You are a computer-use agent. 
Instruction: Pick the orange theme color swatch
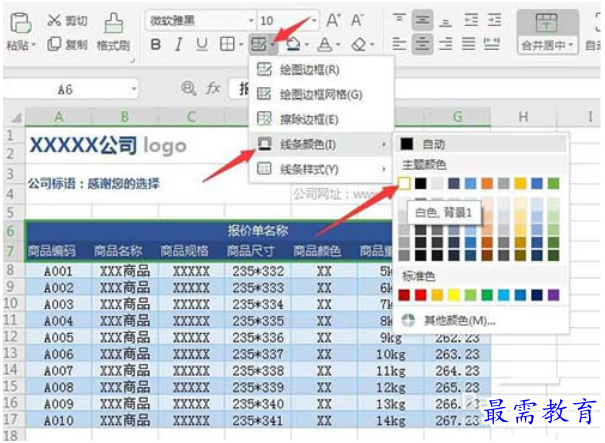point(487,183)
